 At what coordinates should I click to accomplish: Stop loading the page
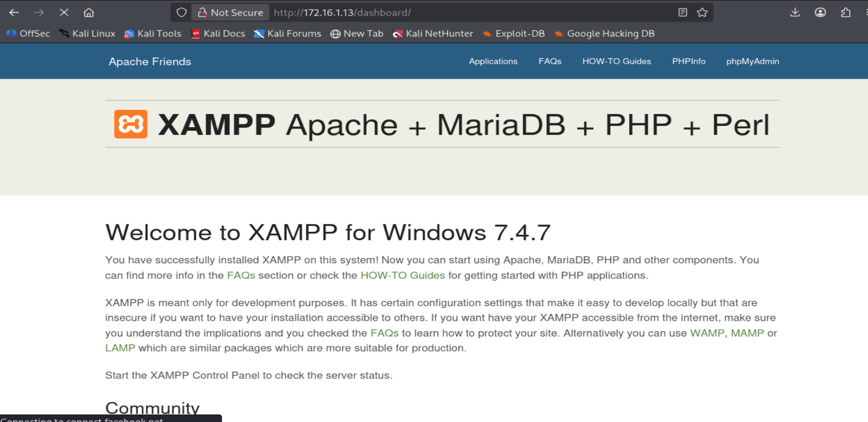coord(64,12)
